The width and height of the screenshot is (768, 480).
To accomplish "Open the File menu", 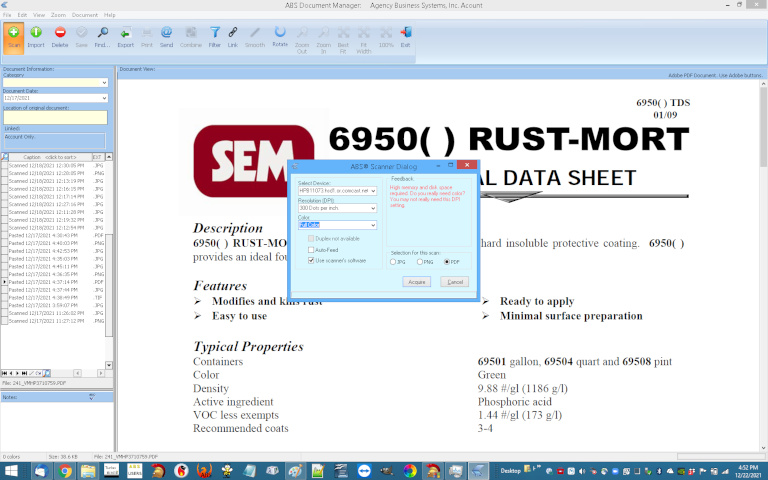I will 7,15.
